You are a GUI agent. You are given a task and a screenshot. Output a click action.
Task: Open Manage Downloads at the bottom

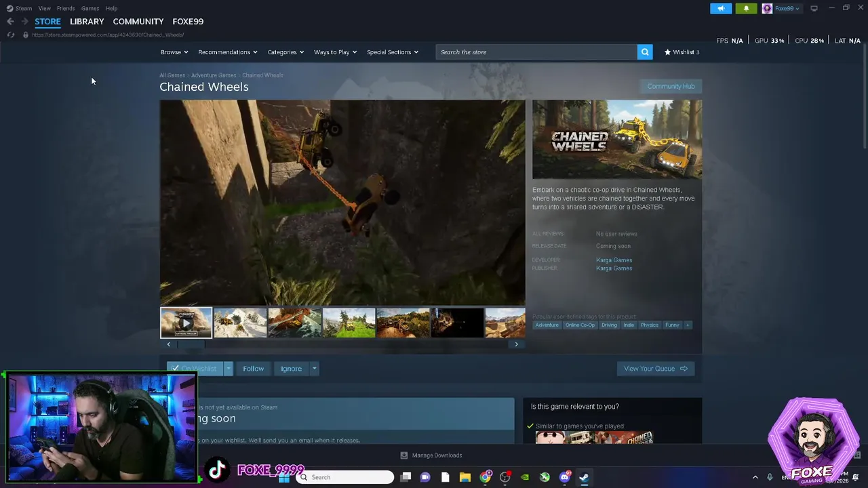[431, 455]
